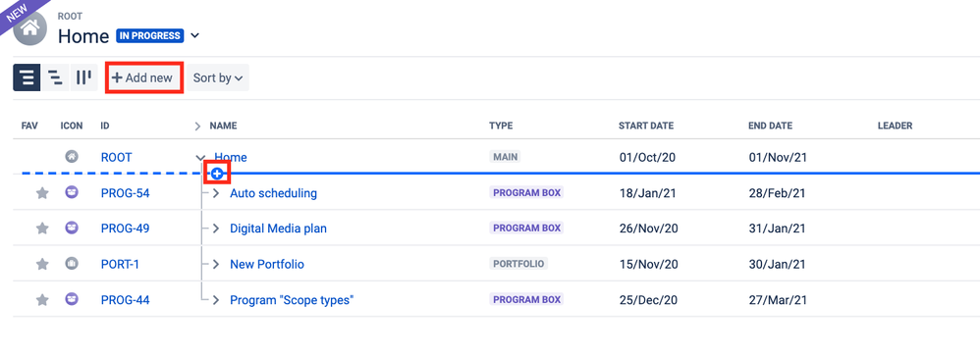The height and width of the screenshot is (357, 980).
Task: Click the ROOT row home icon
Action: (72, 157)
